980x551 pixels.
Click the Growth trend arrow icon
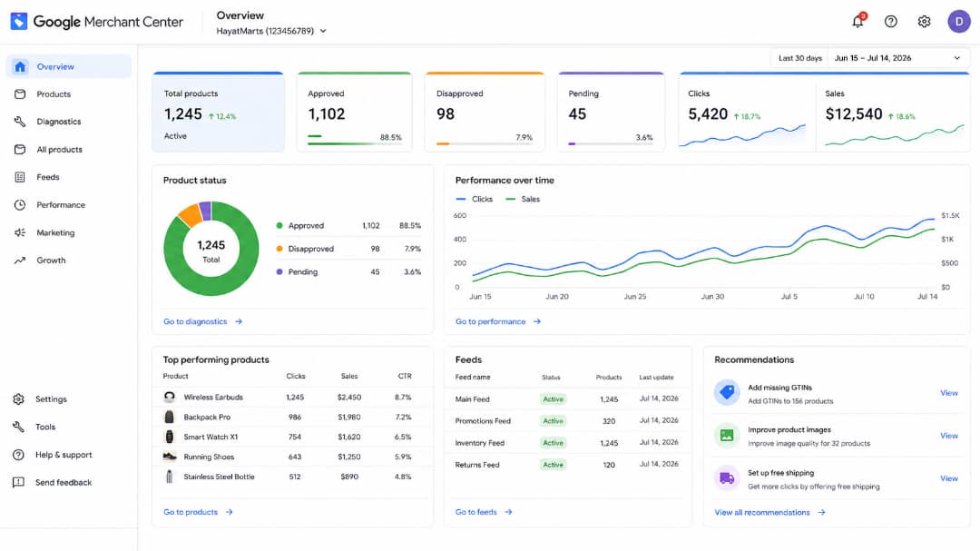tap(20, 261)
